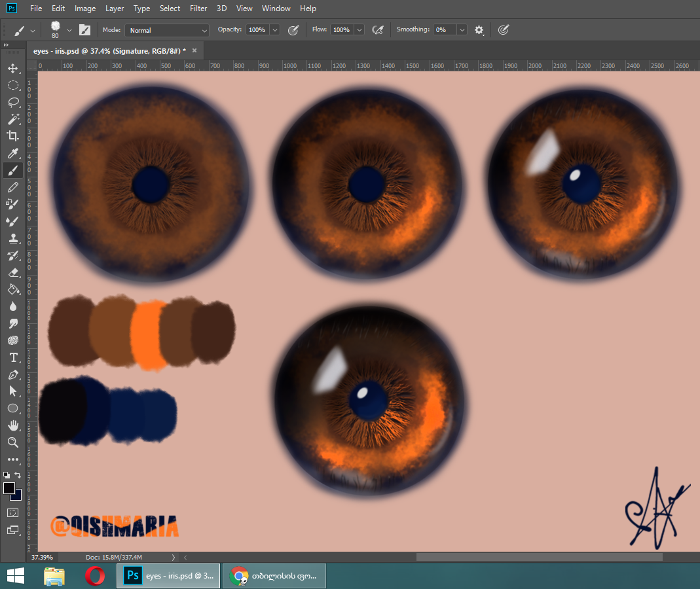Open the Edit menu
The image size is (700, 589).
click(x=58, y=9)
